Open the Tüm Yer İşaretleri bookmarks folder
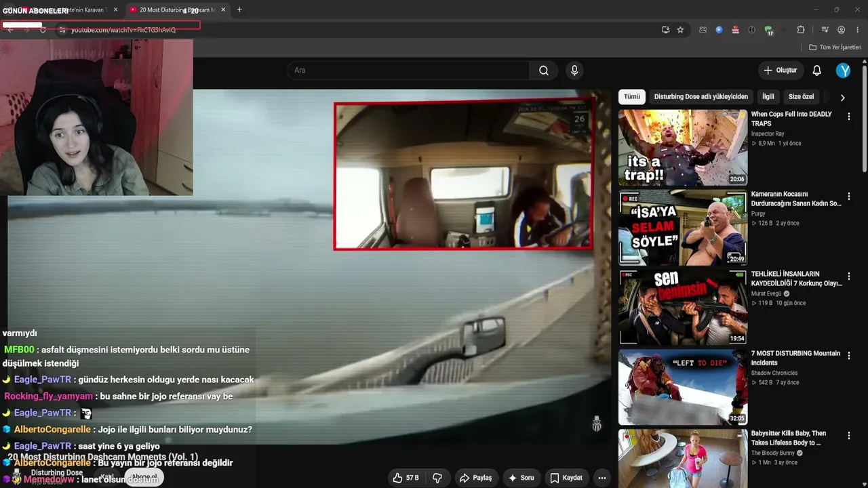Viewport: 868px width, 488px height. pos(835,47)
